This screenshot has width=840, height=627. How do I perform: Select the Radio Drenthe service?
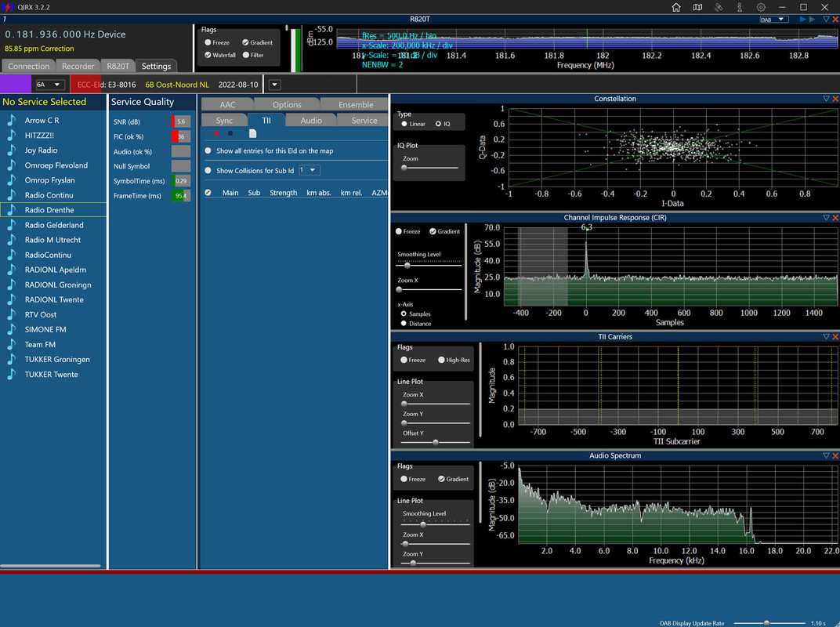[53, 210]
